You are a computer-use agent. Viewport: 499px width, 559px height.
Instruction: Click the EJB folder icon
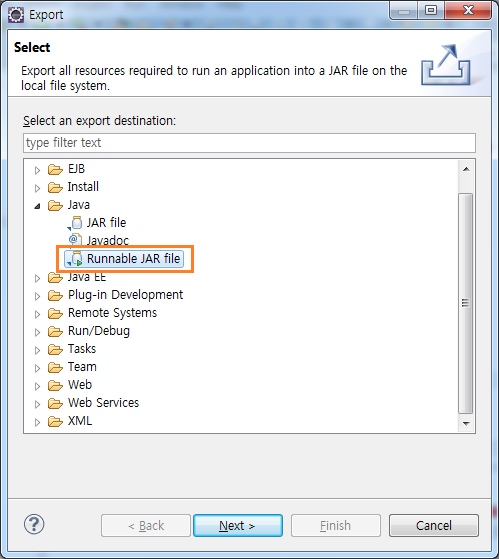[55, 169]
